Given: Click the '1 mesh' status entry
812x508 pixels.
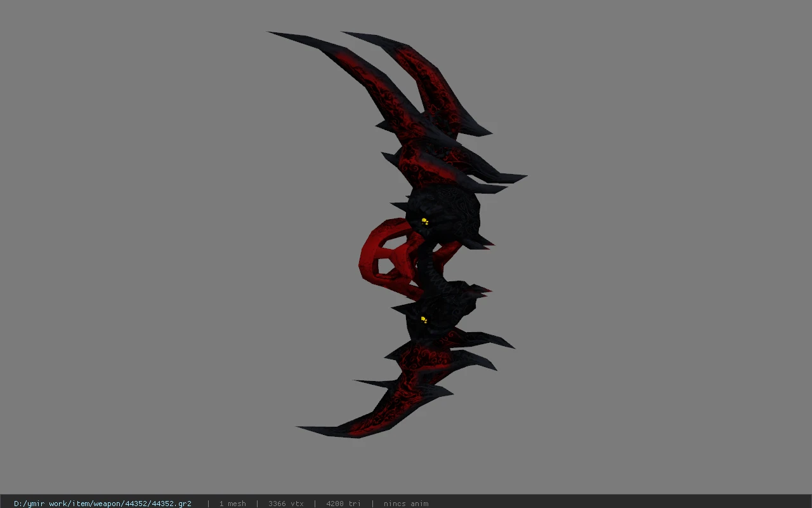Looking at the screenshot, I should [233, 504].
